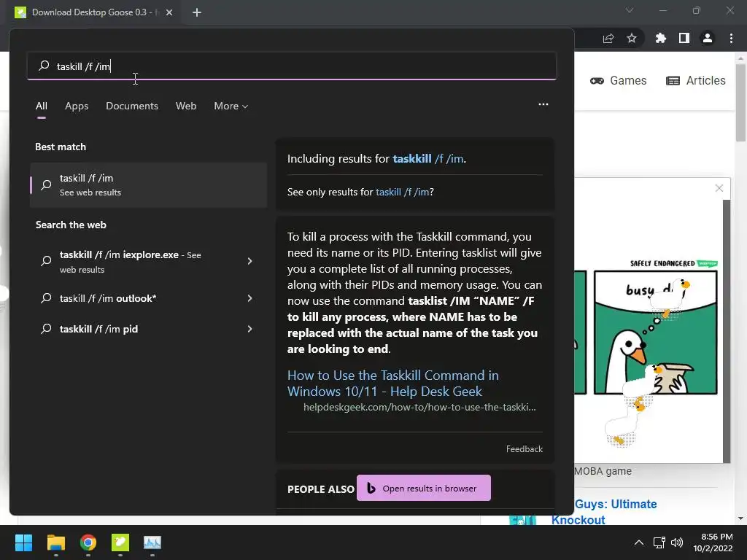Switch to the Apps search tab
The image size is (747, 560).
[x=77, y=106]
